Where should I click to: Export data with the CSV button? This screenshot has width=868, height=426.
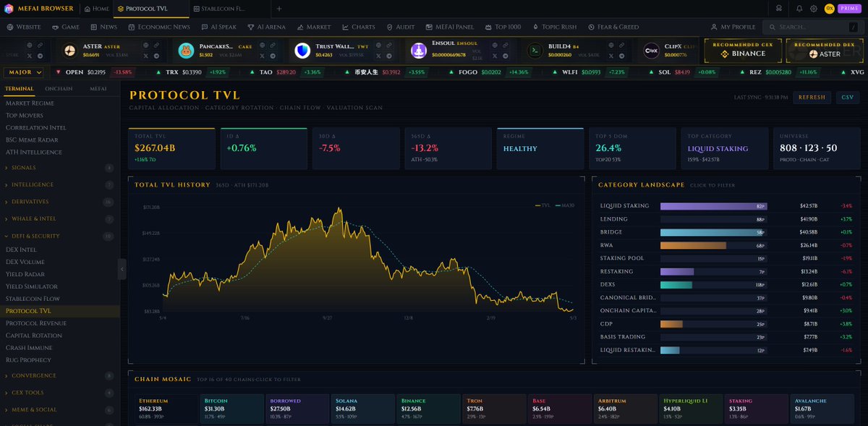pos(846,97)
